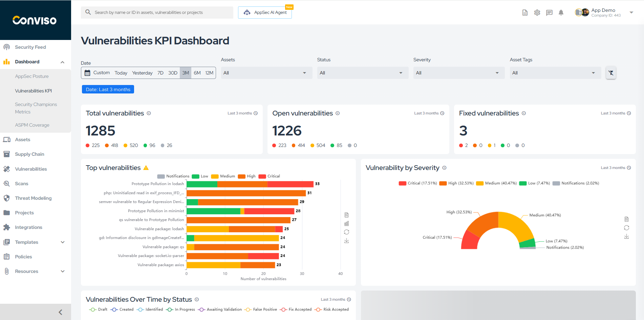Toggle the Low legend on Top vulnerabilities
Viewport: 644px width, 320px height.
[x=200, y=176]
